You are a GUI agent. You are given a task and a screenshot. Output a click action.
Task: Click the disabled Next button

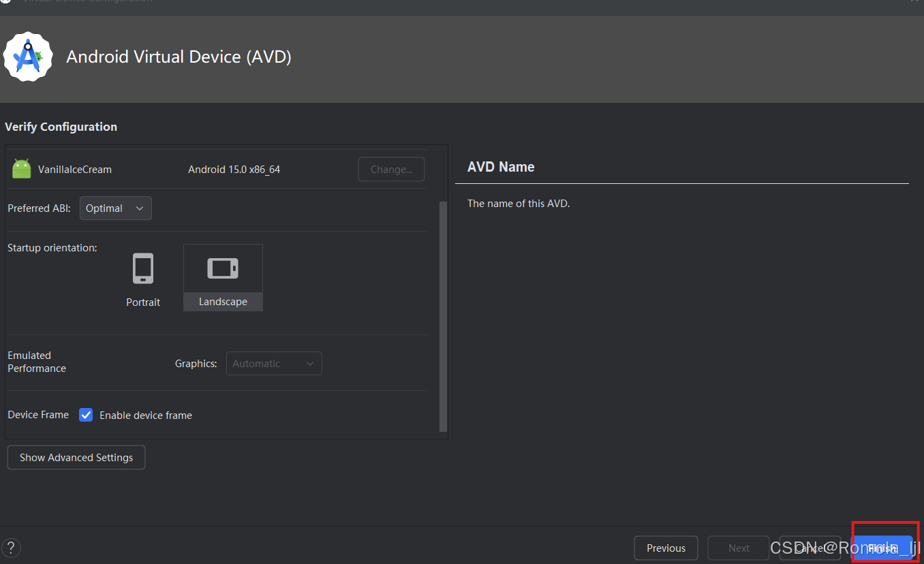coord(739,548)
